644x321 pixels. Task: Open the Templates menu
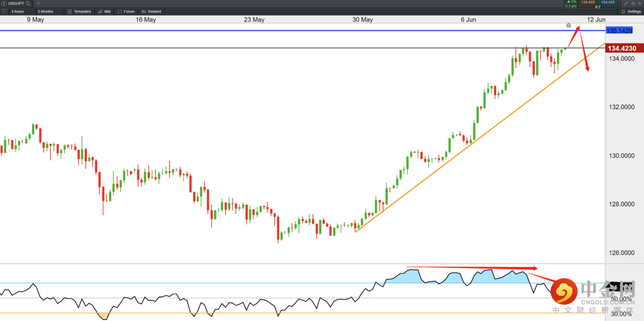79,11
